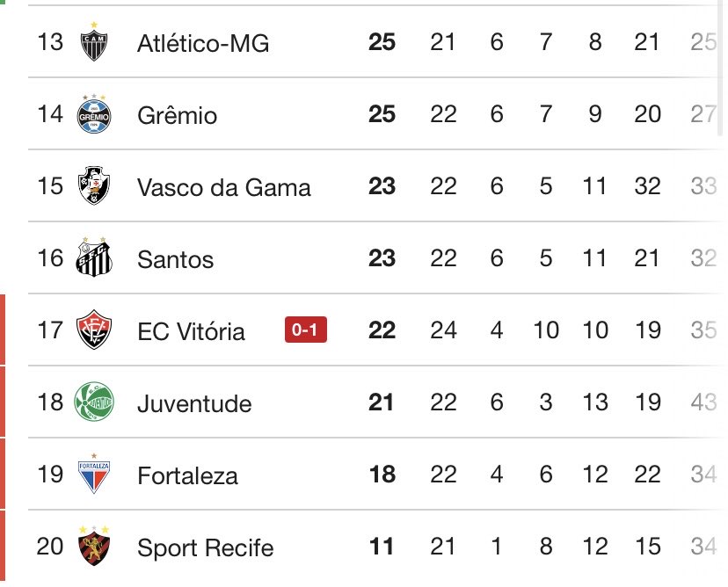Click the position number 13
Screen dimensions: 728x587
(x=50, y=42)
